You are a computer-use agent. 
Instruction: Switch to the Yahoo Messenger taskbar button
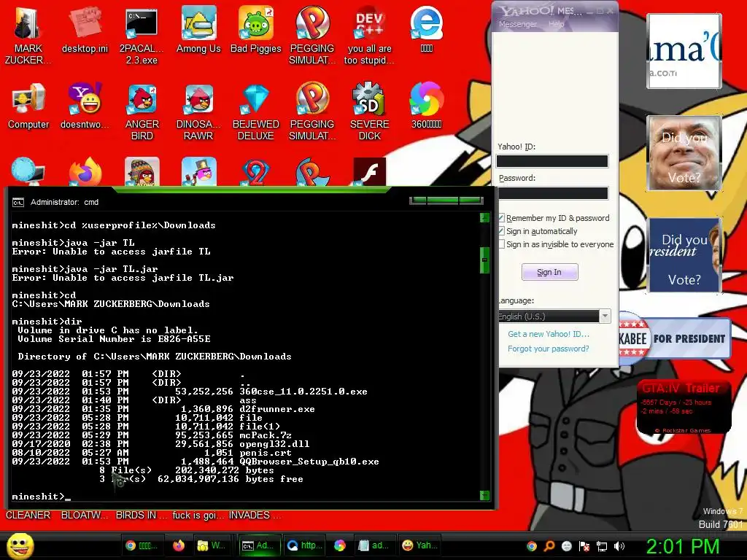click(419, 545)
